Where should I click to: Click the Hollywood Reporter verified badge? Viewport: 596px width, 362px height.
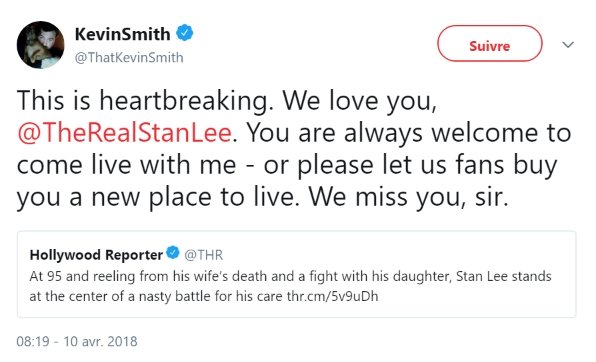tap(173, 252)
